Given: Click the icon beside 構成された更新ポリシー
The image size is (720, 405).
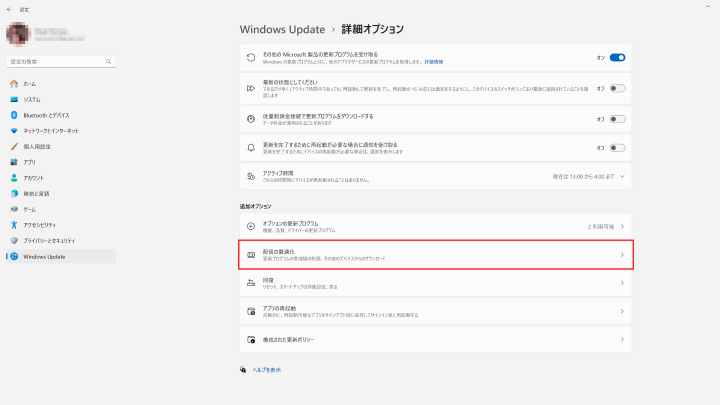Looking at the screenshot, I should (251, 340).
